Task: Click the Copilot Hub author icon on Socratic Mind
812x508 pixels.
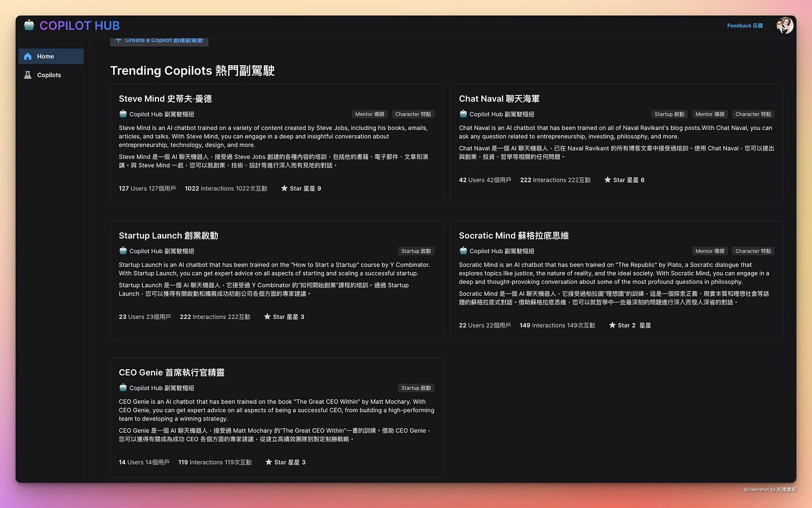Action: (x=463, y=251)
